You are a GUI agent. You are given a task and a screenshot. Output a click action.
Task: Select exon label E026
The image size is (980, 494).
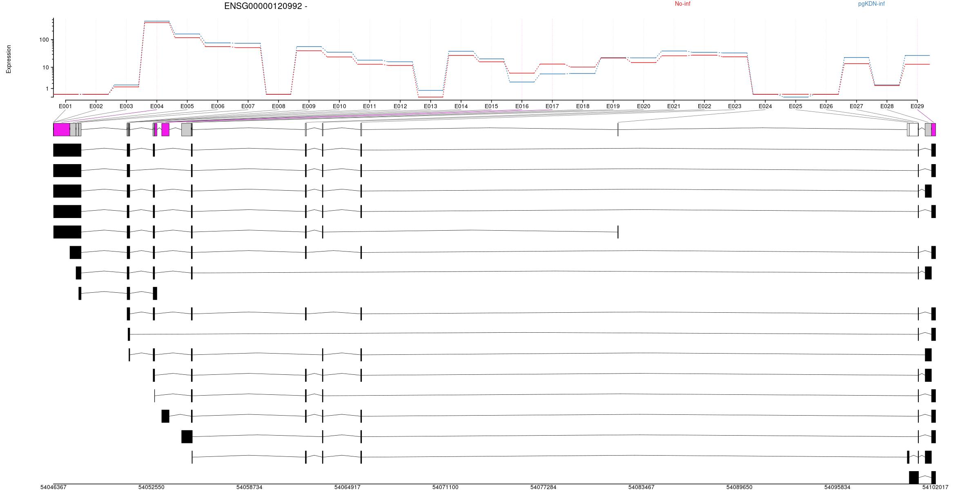[x=826, y=106]
